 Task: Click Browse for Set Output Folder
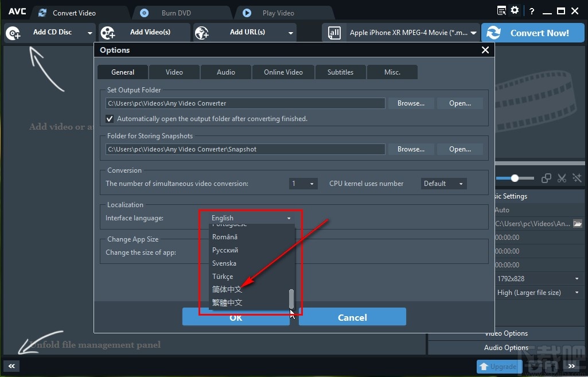tap(411, 103)
